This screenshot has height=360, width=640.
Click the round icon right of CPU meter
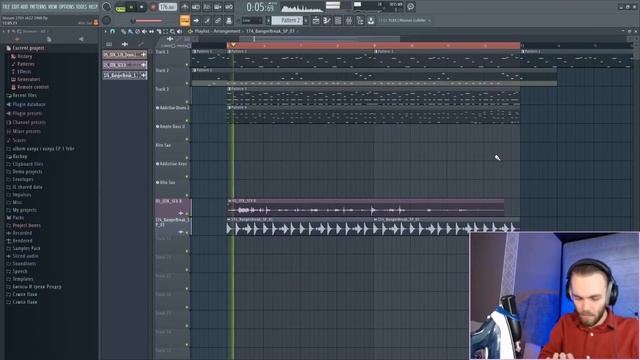pyautogui.click(x=411, y=7)
